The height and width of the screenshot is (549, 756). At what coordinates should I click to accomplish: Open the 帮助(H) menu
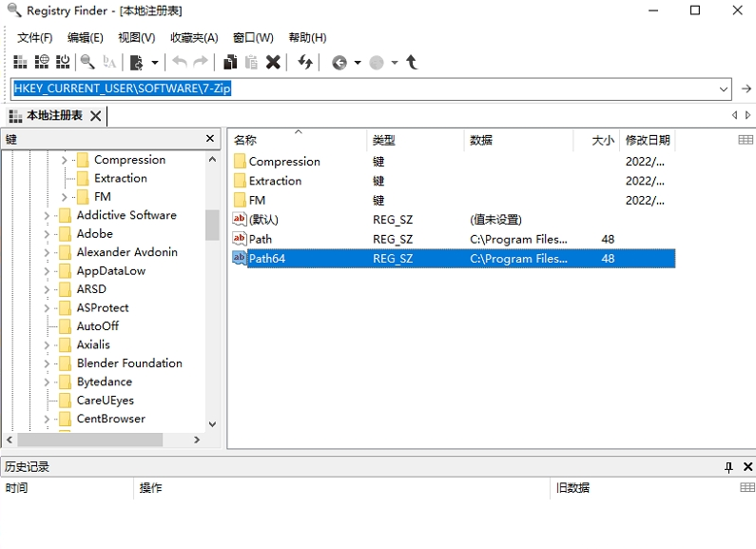tap(307, 38)
